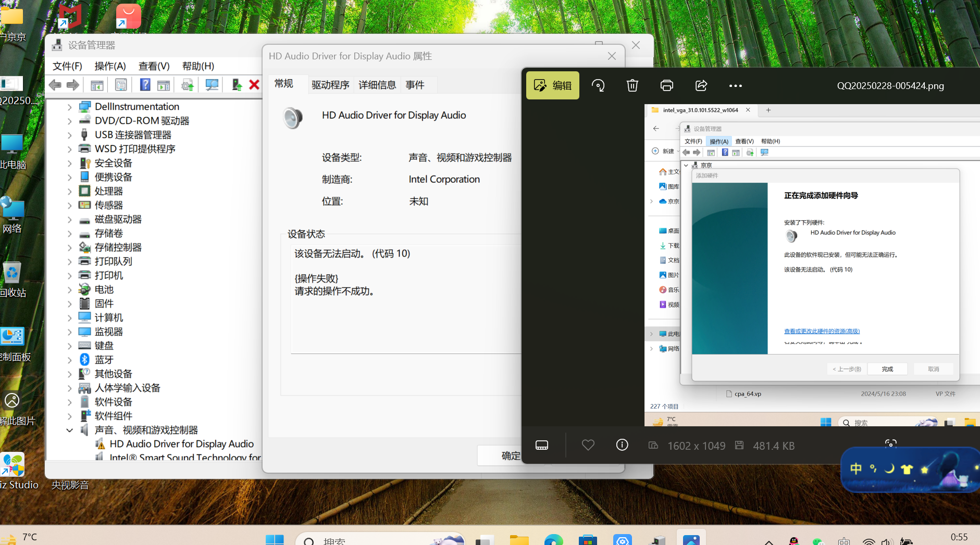Click the 确定 button in properties dialog

pos(500,455)
